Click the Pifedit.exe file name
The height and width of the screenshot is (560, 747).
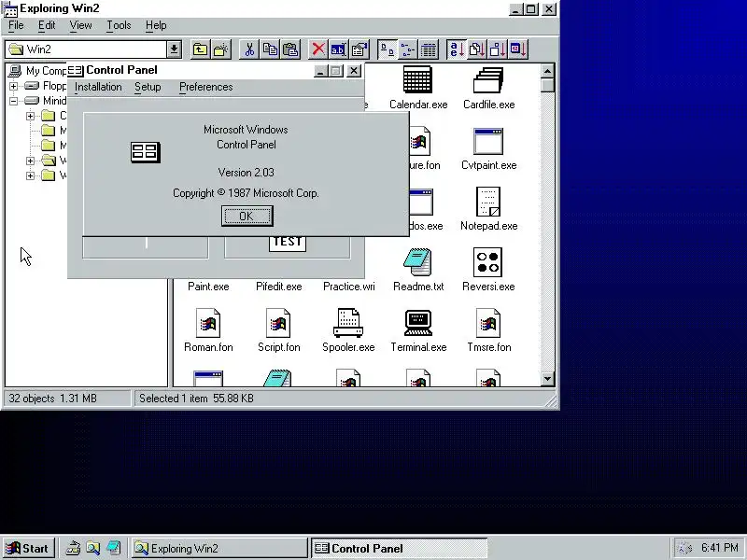pos(278,287)
